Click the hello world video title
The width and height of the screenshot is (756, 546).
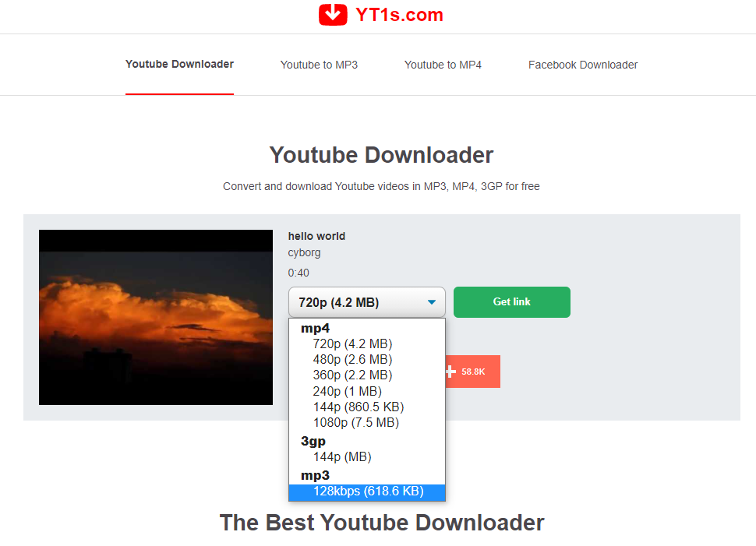coord(316,236)
